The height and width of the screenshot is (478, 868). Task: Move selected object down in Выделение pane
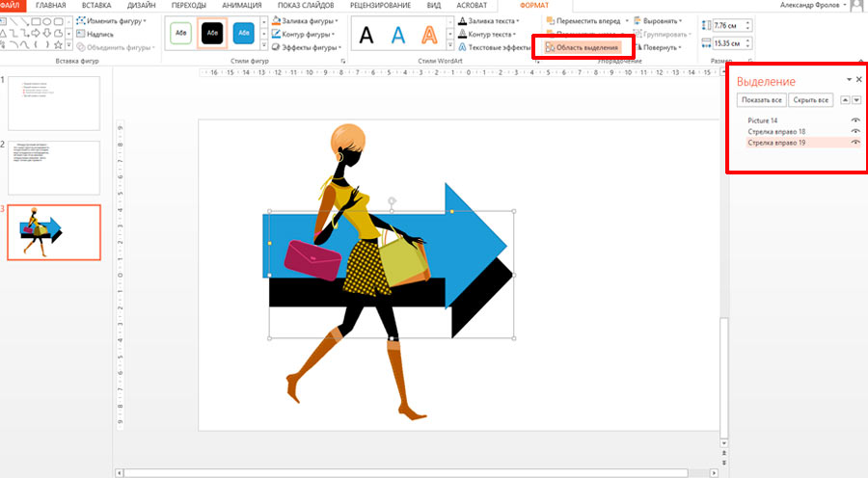pyautogui.click(x=856, y=100)
